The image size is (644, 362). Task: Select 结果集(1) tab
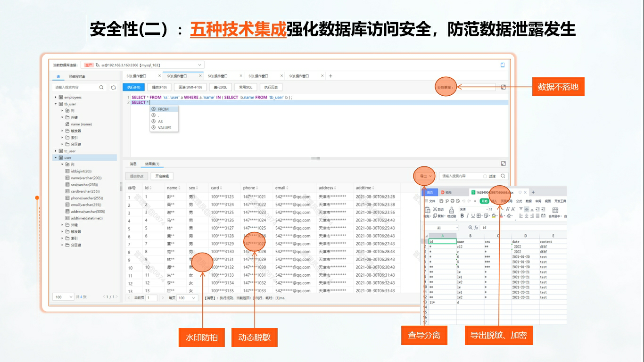(x=152, y=164)
